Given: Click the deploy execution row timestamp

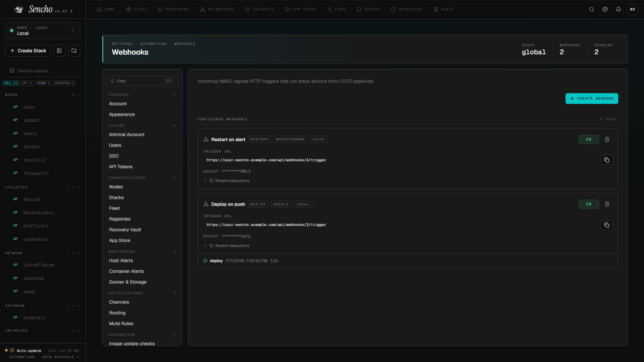Looking at the screenshot, I should click(x=246, y=261).
